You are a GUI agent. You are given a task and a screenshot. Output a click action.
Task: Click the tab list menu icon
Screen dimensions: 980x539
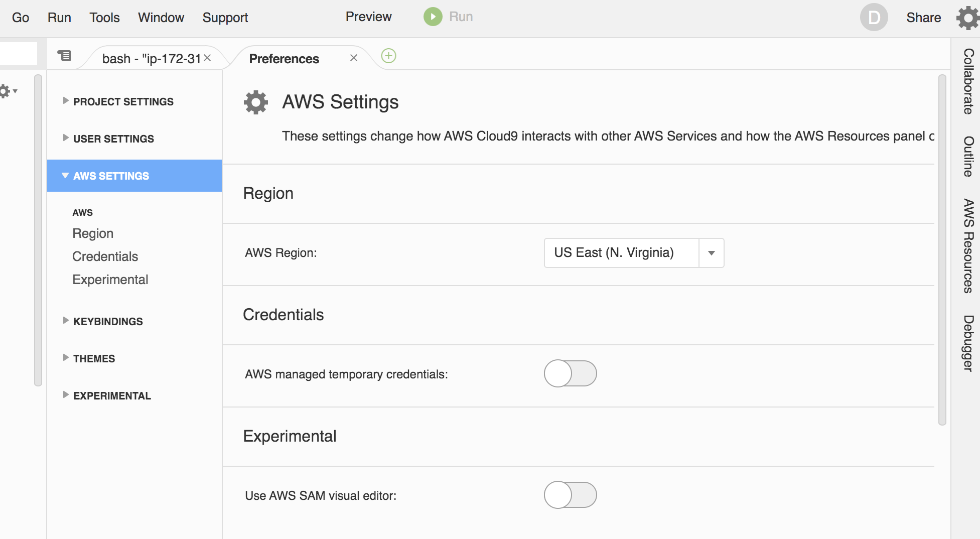(x=65, y=56)
